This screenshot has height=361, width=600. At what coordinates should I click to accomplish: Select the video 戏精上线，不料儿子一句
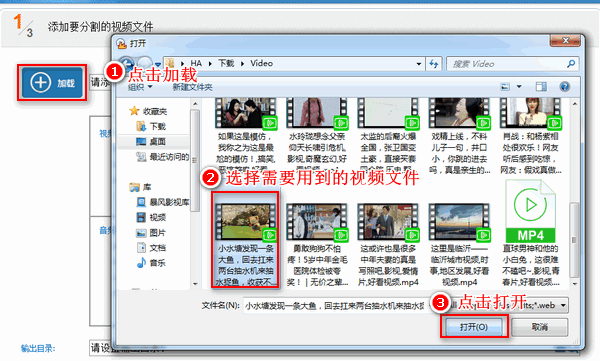pos(459,136)
